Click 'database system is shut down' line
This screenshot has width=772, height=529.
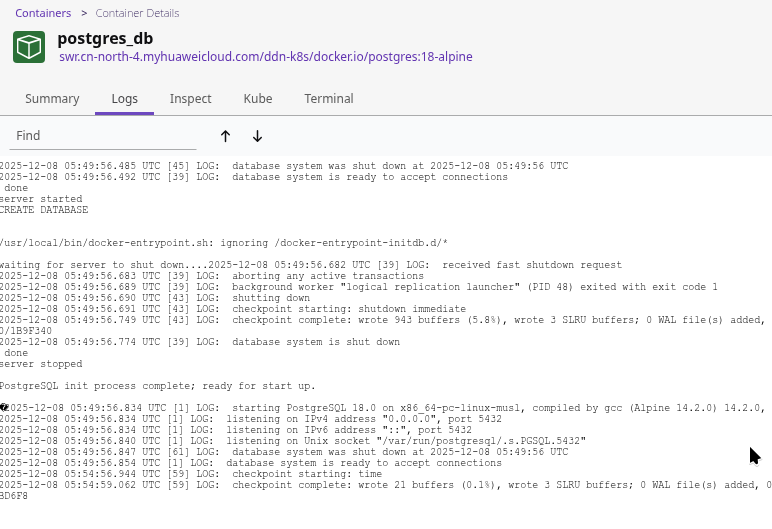click(200, 342)
